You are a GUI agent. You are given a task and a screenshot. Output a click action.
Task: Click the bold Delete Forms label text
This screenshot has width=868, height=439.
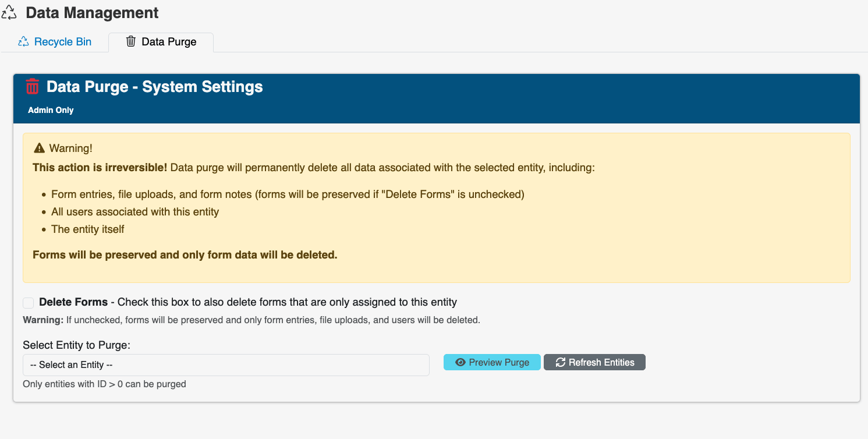pos(73,302)
